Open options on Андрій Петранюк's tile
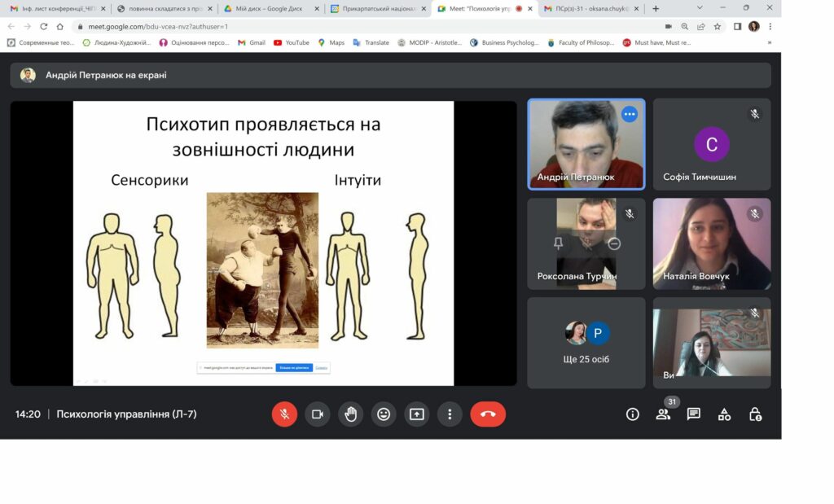 629,115
